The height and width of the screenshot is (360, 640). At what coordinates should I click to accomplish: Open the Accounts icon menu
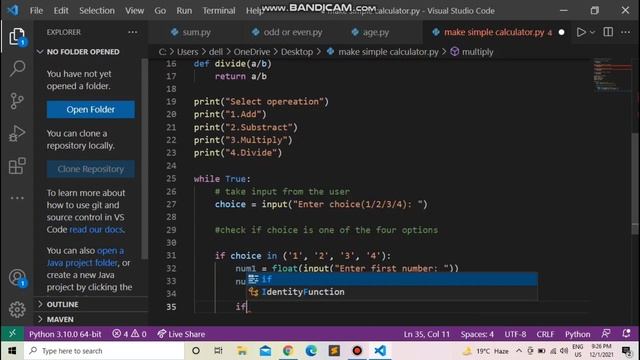17,278
